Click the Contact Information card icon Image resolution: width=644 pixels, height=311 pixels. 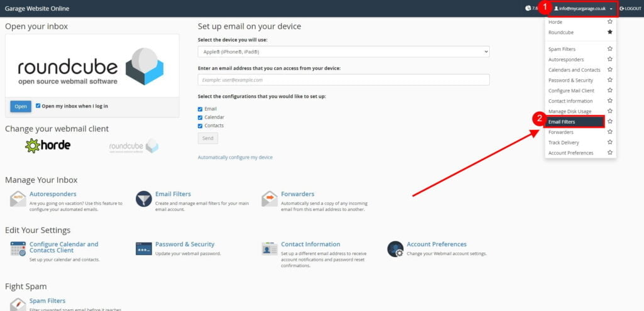pos(269,249)
